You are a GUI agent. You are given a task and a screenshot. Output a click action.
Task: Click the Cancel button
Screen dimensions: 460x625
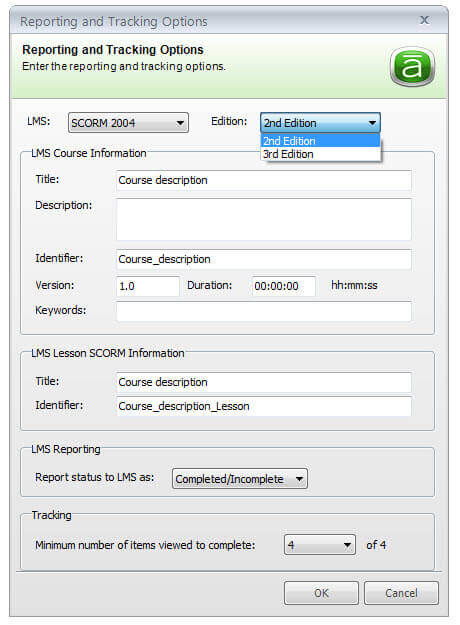[401, 593]
